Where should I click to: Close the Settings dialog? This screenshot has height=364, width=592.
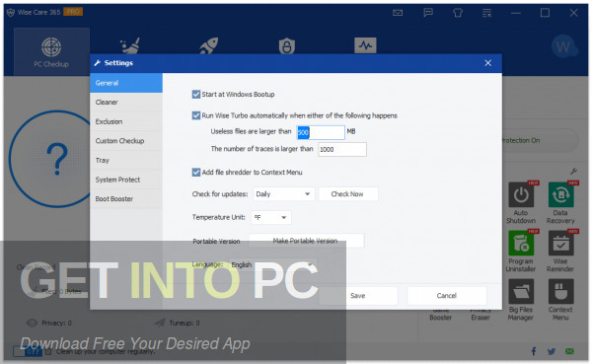(487, 63)
